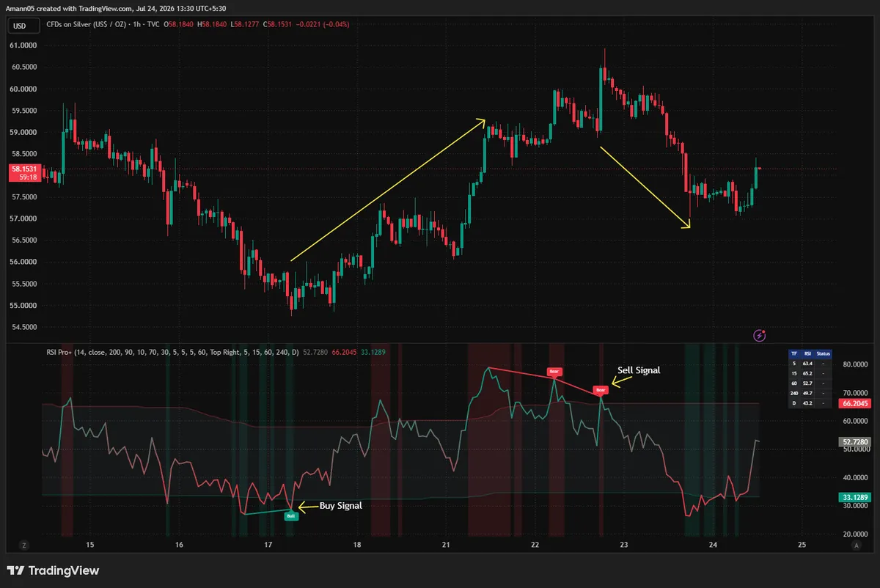Click the high value H58.1840

tap(212, 24)
